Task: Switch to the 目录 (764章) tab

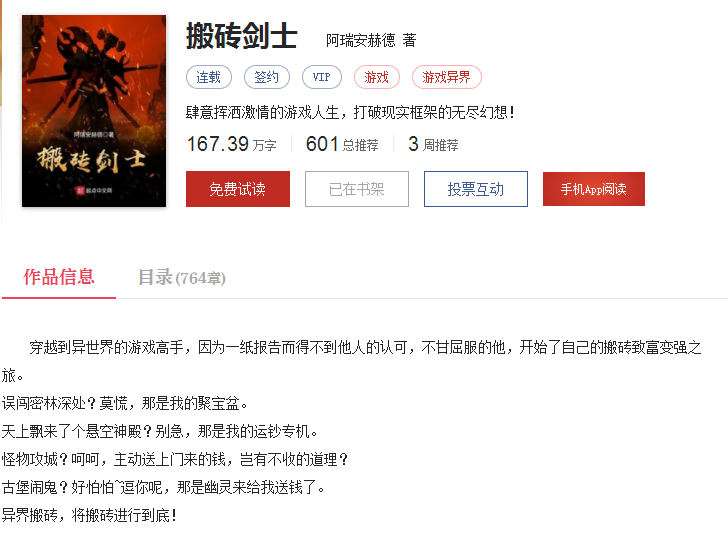Action: click(182, 277)
